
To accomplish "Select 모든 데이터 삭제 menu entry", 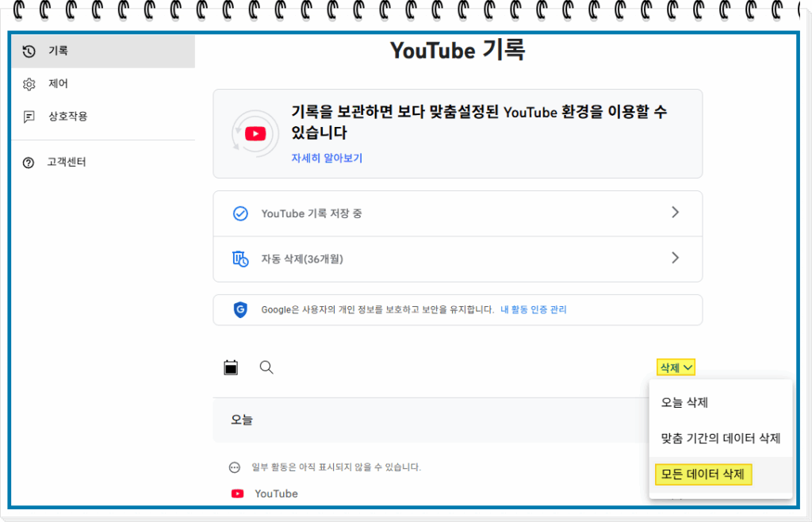I will tap(720, 474).
